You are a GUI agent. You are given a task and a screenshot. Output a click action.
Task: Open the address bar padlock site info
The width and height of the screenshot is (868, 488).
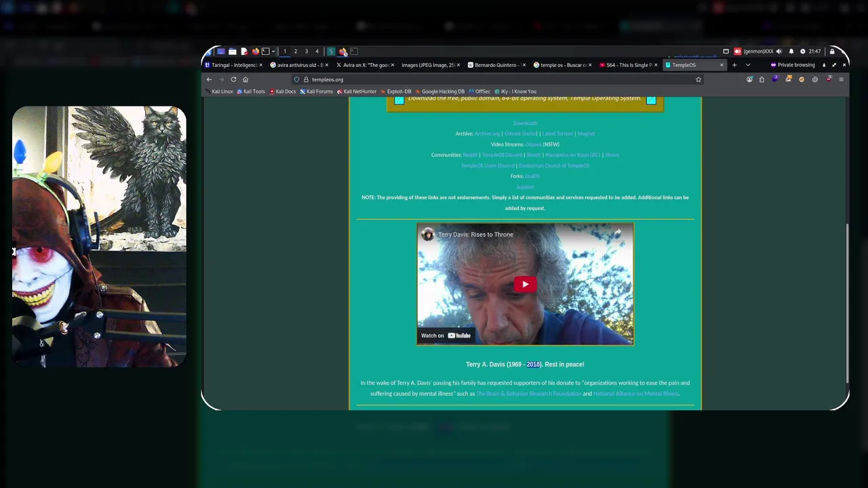pos(306,79)
